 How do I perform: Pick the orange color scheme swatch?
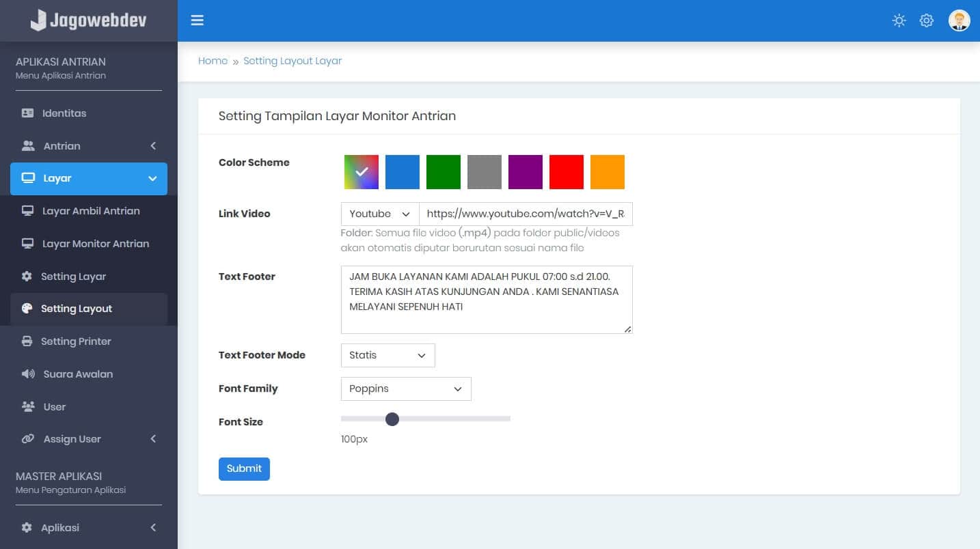point(608,172)
